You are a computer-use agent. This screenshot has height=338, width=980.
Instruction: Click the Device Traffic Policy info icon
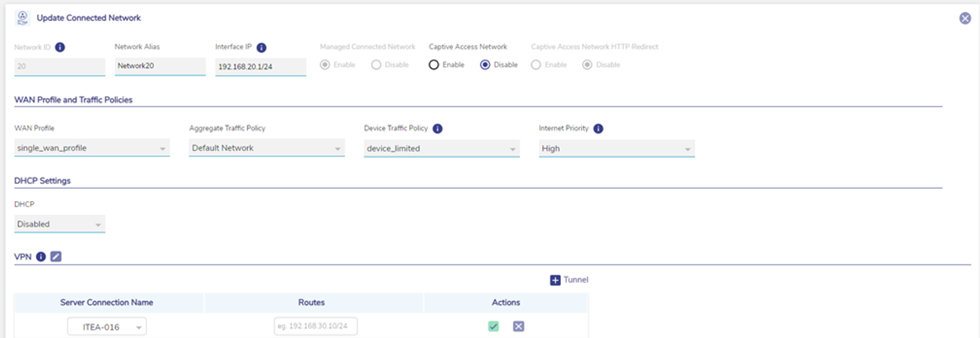point(438,129)
